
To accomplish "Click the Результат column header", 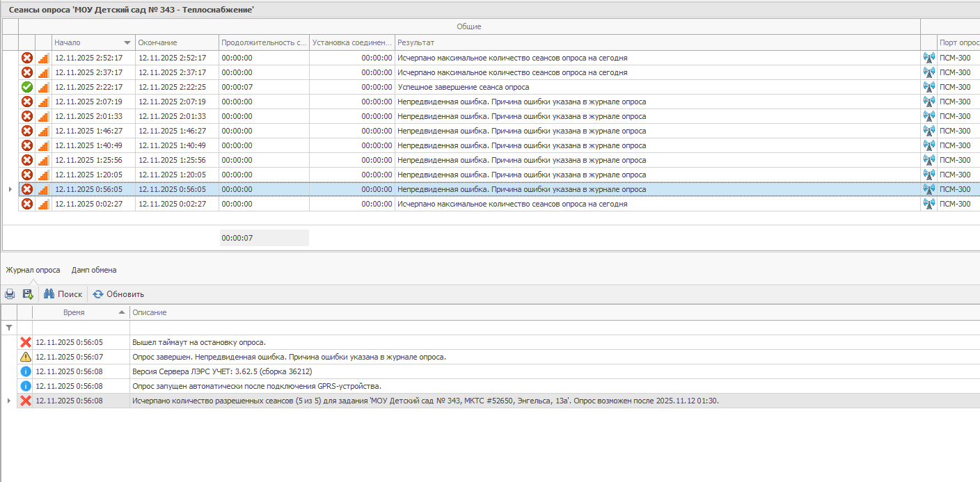I will (x=416, y=43).
